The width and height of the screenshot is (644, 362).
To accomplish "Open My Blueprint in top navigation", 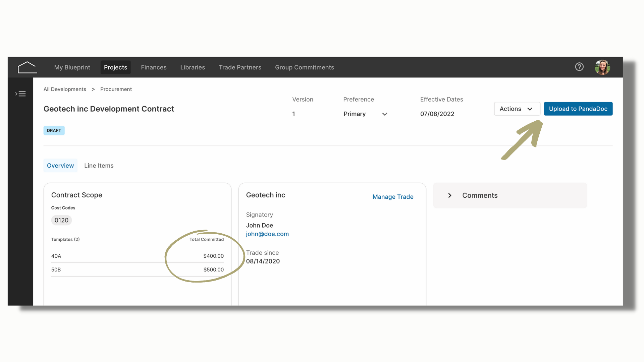I will [x=72, y=67].
